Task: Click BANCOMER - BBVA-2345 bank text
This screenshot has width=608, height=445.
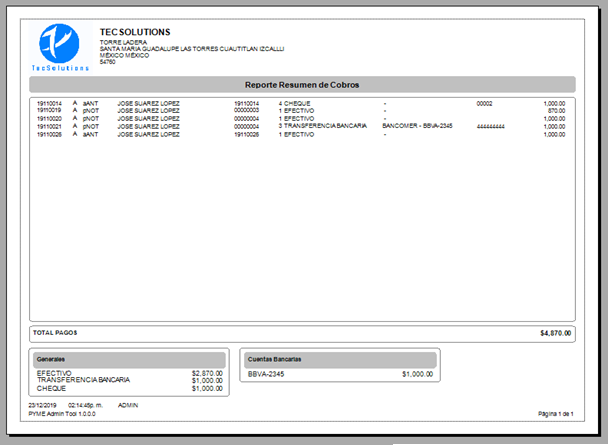Action: tap(418, 126)
